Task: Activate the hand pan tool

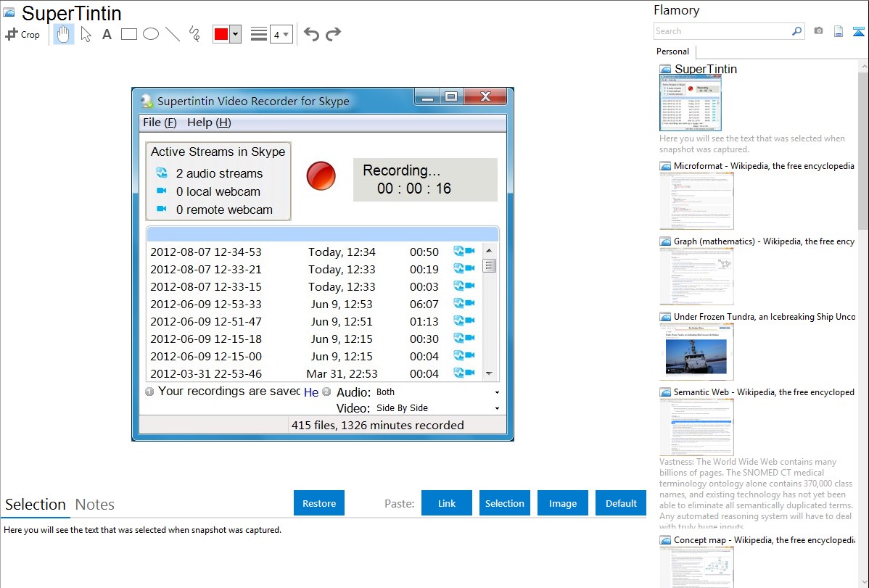Action: (x=64, y=34)
